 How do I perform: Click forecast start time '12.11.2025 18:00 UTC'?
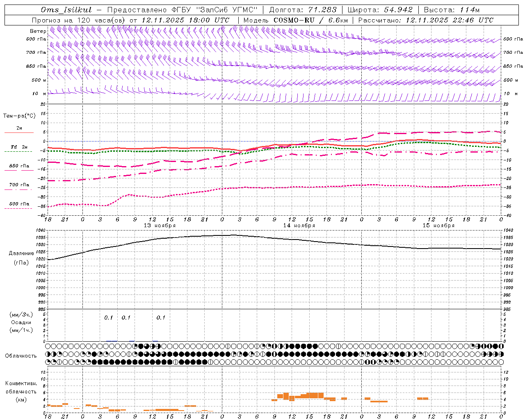pos(185,20)
